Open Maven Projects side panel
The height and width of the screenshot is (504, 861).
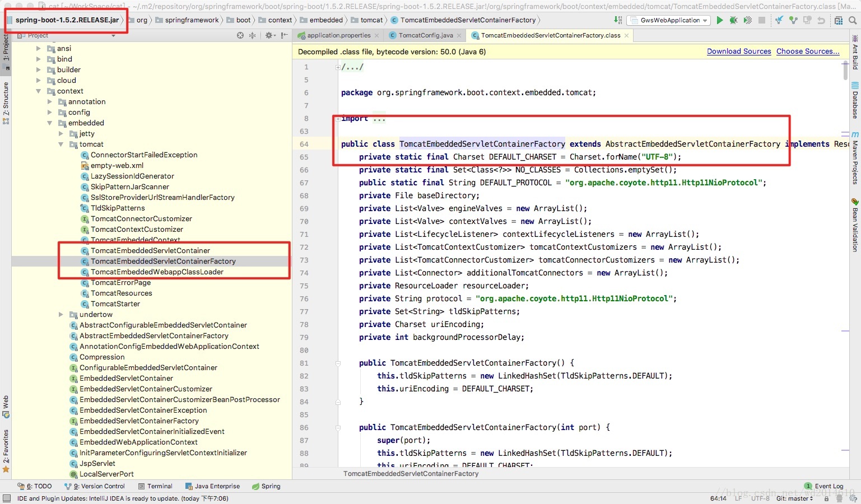[855, 158]
